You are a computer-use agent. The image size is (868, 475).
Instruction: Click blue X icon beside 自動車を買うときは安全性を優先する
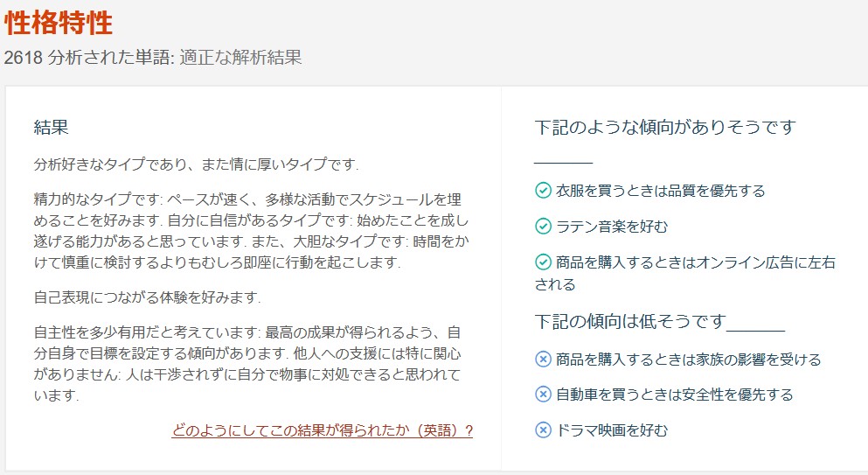[543, 394]
